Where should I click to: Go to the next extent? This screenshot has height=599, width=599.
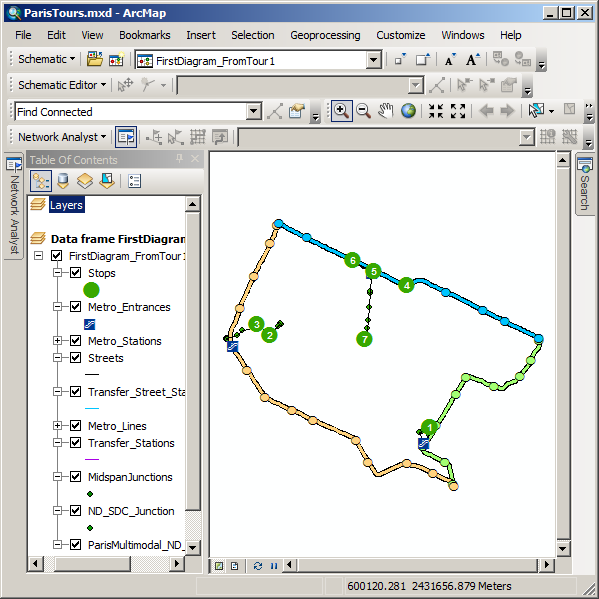pyautogui.click(x=507, y=111)
